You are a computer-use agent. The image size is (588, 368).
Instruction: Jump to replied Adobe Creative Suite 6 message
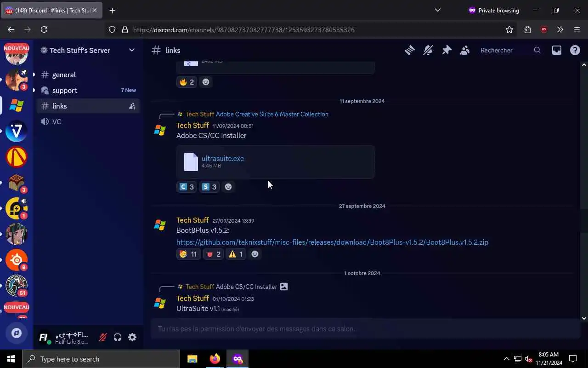[272, 114]
